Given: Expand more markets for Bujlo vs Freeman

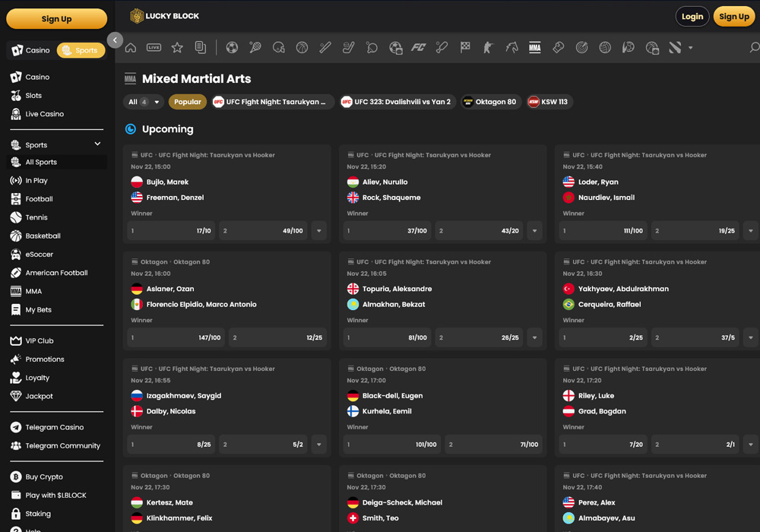Looking at the screenshot, I should 318,231.
